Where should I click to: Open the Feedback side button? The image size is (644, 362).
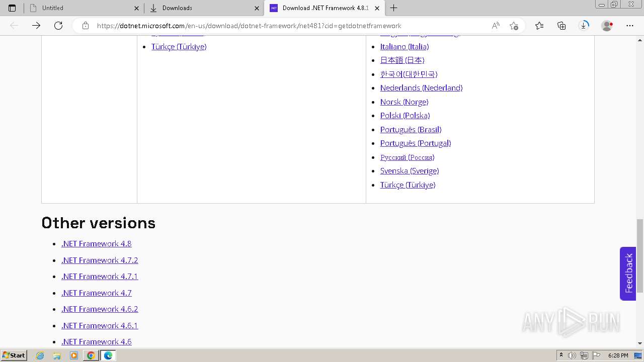tap(628, 274)
